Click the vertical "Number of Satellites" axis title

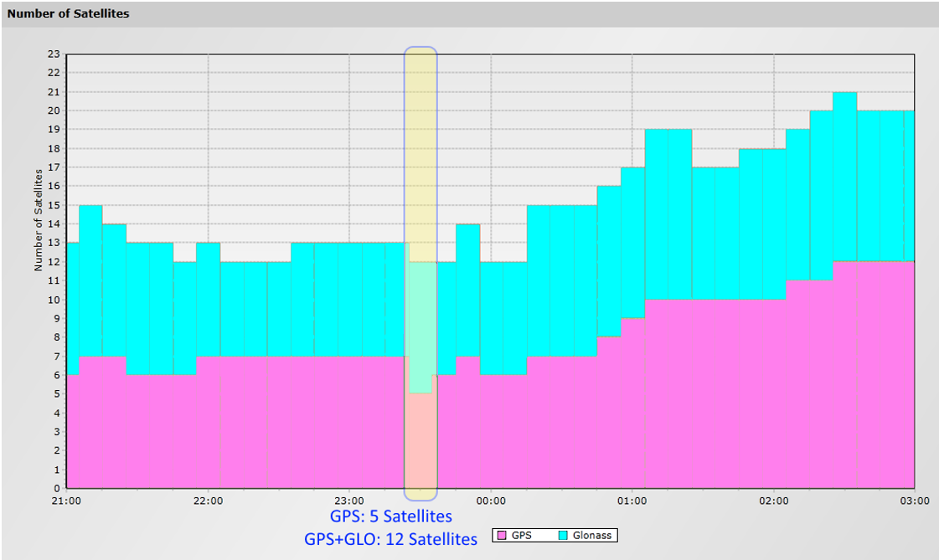(39, 220)
